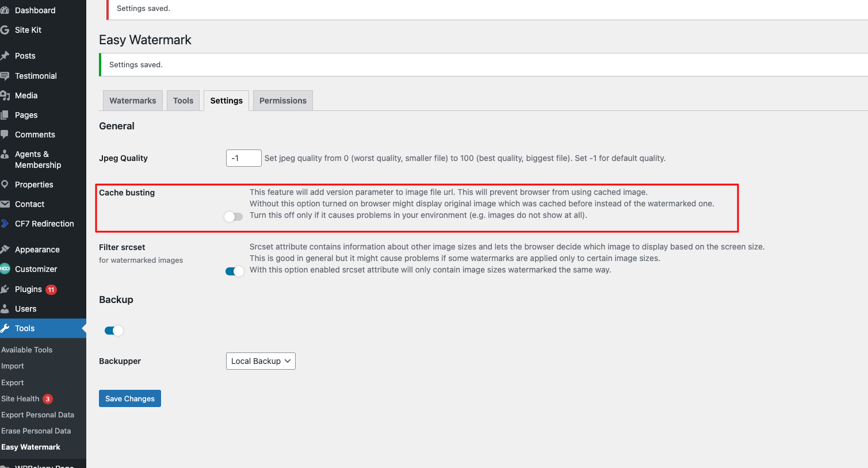Open Properties in the sidebar
868x468 pixels.
click(x=34, y=185)
